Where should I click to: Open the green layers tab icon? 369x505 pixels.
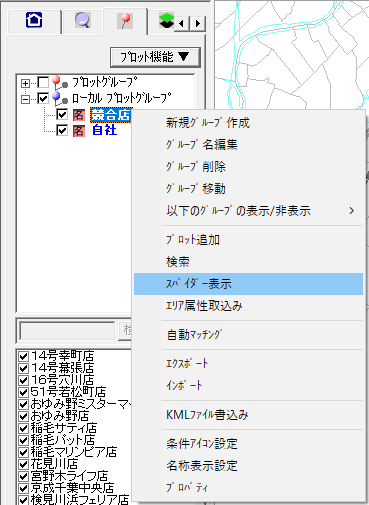[166, 21]
